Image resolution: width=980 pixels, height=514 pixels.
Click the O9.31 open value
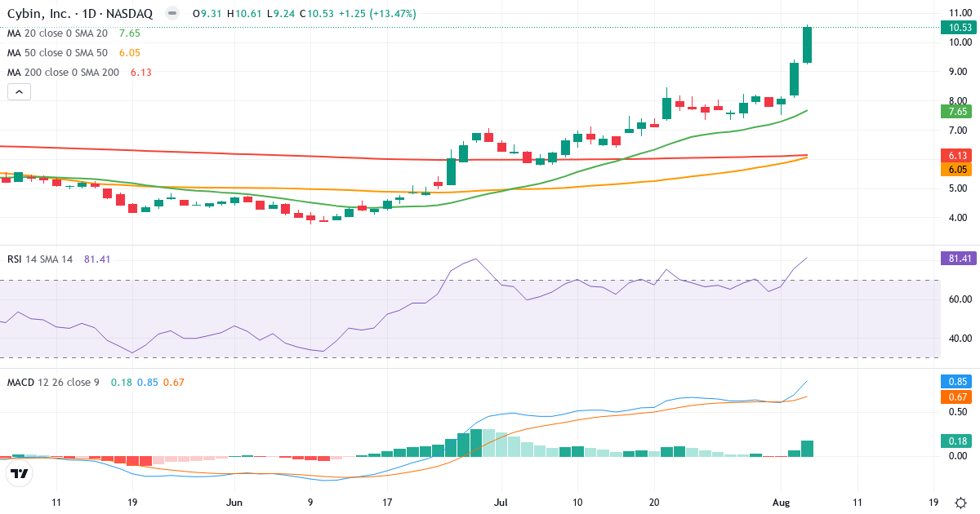(206, 14)
